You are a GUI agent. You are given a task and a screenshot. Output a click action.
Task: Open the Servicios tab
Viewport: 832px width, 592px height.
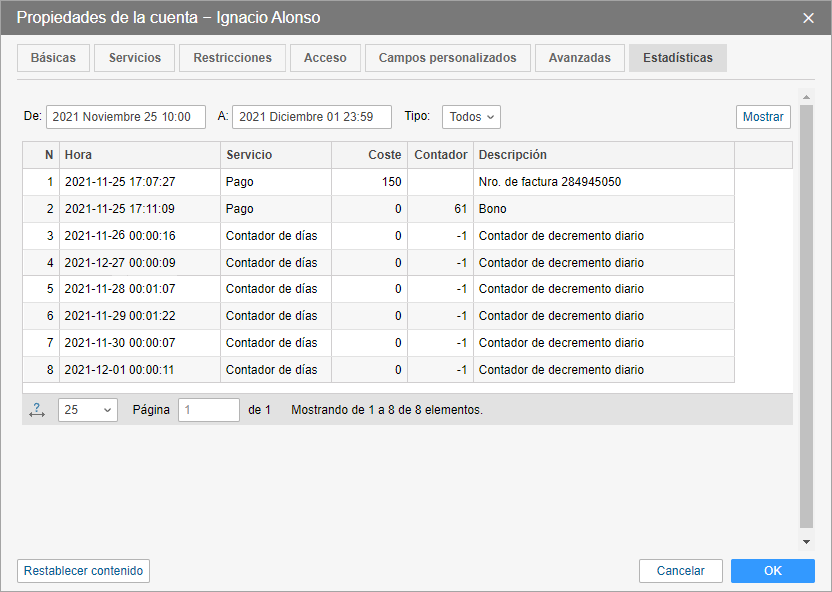click(135, 58)
